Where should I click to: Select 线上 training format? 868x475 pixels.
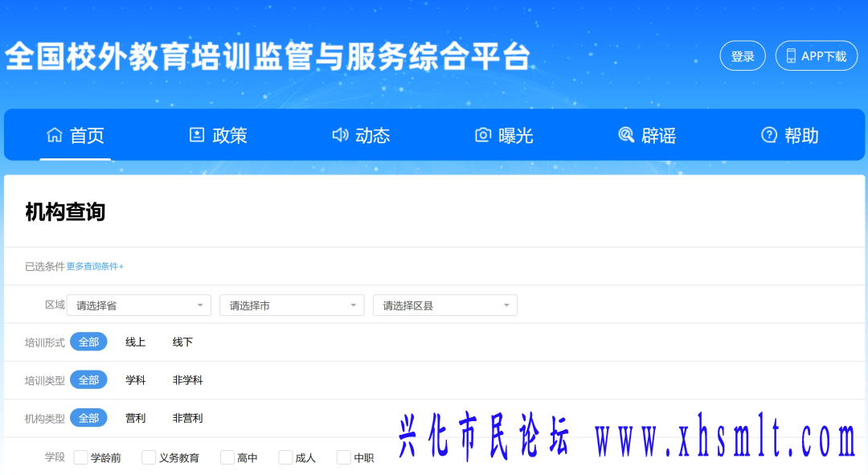coord(135,342)
